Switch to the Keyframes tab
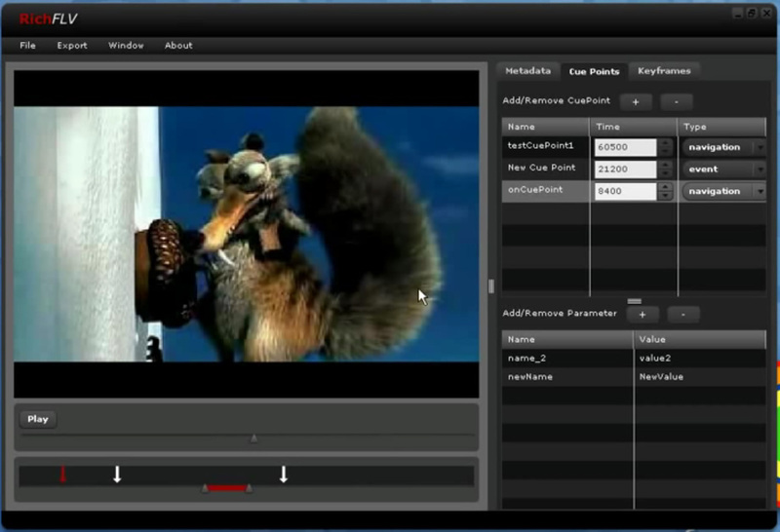780x532 pixels. [664, 70]
